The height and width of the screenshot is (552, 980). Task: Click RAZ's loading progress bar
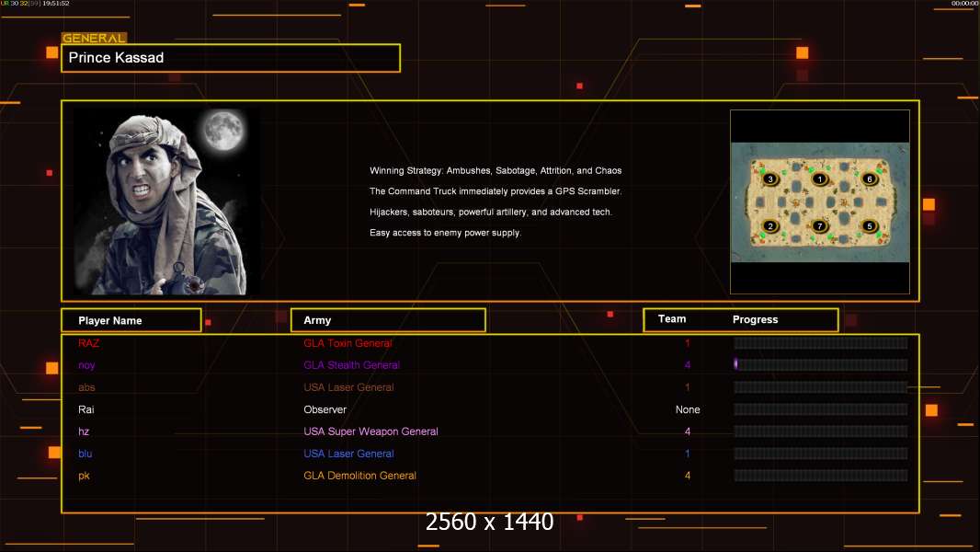point(821,342)
